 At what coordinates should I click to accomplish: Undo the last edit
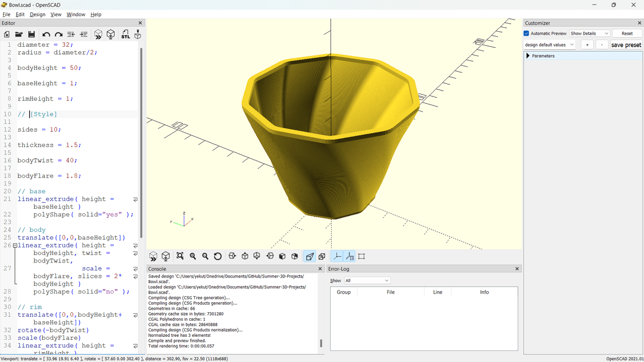(x=46, y=34)
